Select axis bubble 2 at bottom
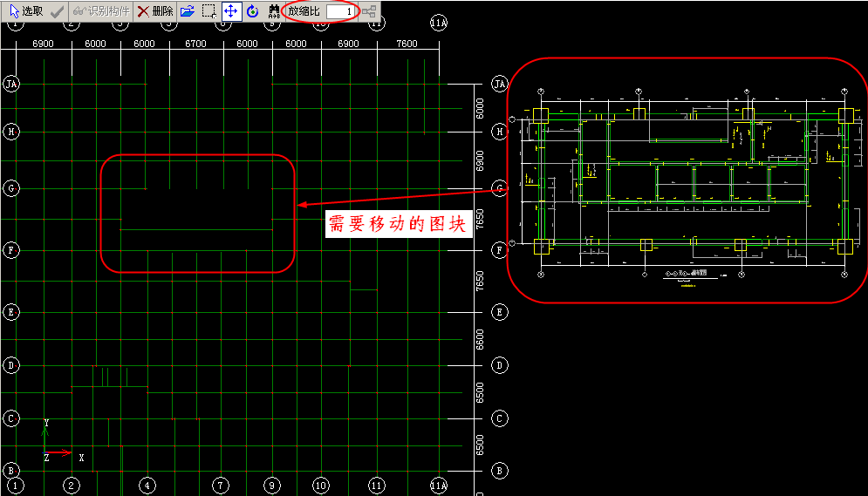The width and height of the screenshot is (868, 496). pos(72,486)
